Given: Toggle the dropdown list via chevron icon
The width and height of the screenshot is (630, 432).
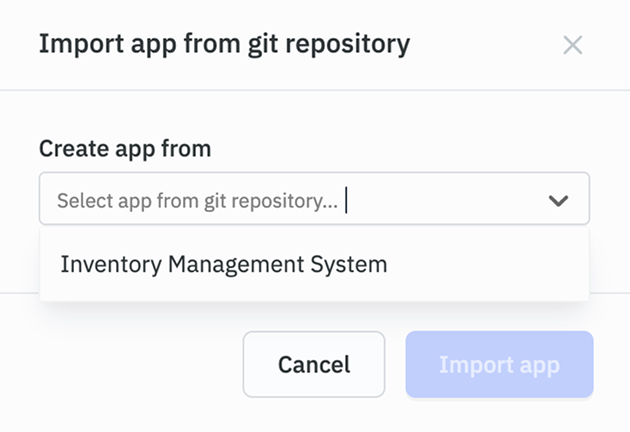Looking at the screenshot, I should tap(558, 200).
